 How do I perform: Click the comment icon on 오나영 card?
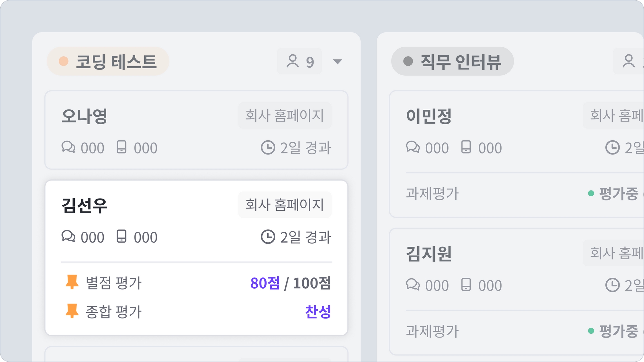point(68,147)
